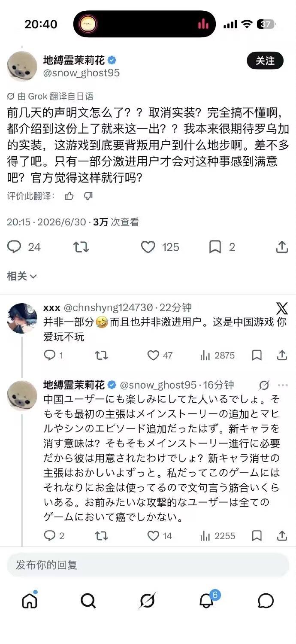The width and height of the screenshot is (296, 644).
Task: Tap thumbs down on translation rating
Action: tap(88, 196)
